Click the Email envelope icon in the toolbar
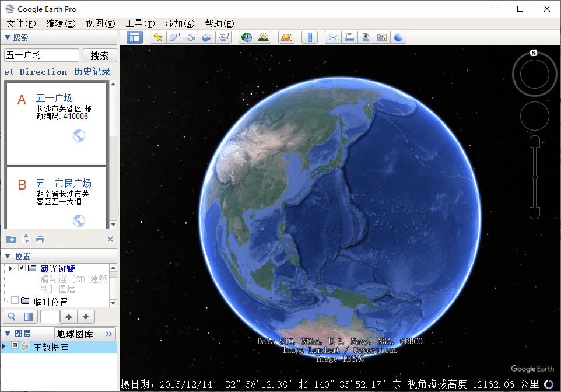This screenshot has width=561, height=392. pos(332,37)
